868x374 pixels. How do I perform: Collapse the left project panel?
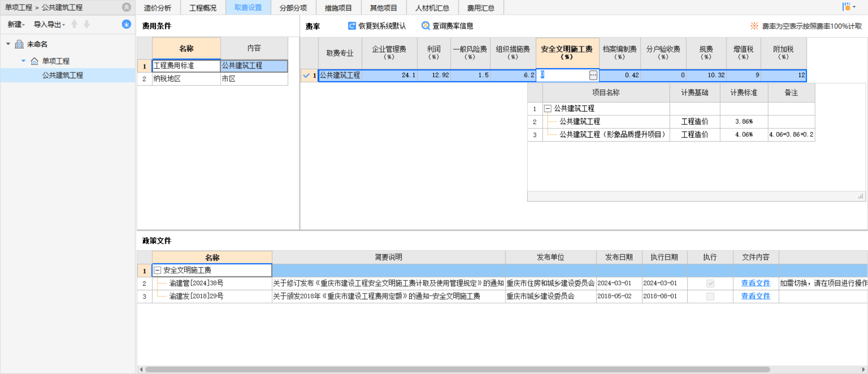click(127, 7)
